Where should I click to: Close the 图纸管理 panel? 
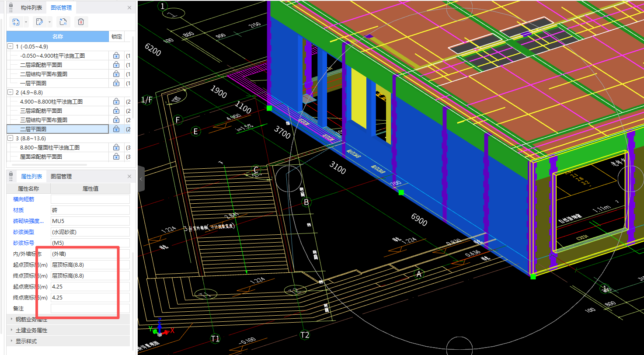(129, 7)
